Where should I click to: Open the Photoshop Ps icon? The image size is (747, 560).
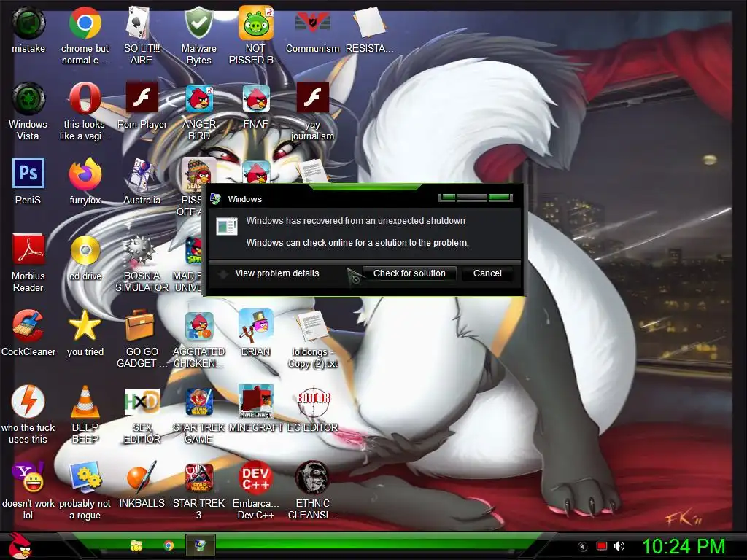[28, 173]
